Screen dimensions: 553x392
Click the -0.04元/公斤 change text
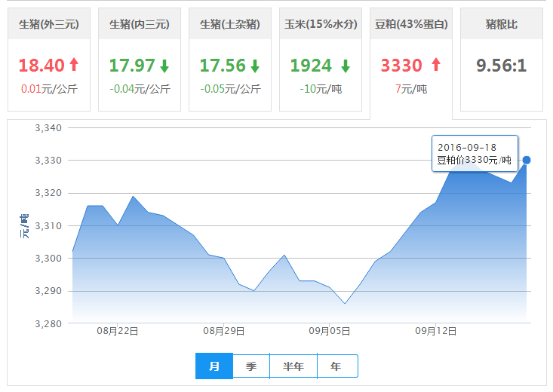tap(140, 89)
